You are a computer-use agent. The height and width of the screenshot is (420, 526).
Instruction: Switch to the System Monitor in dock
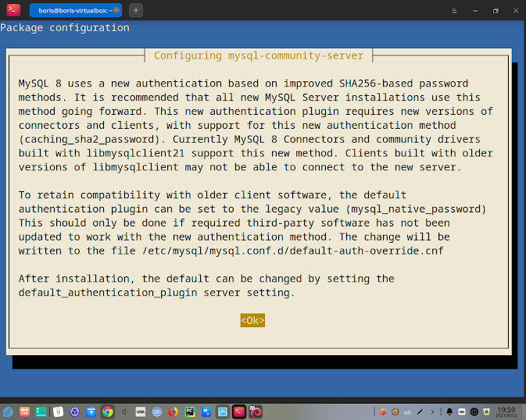click(x=223, y=412)
